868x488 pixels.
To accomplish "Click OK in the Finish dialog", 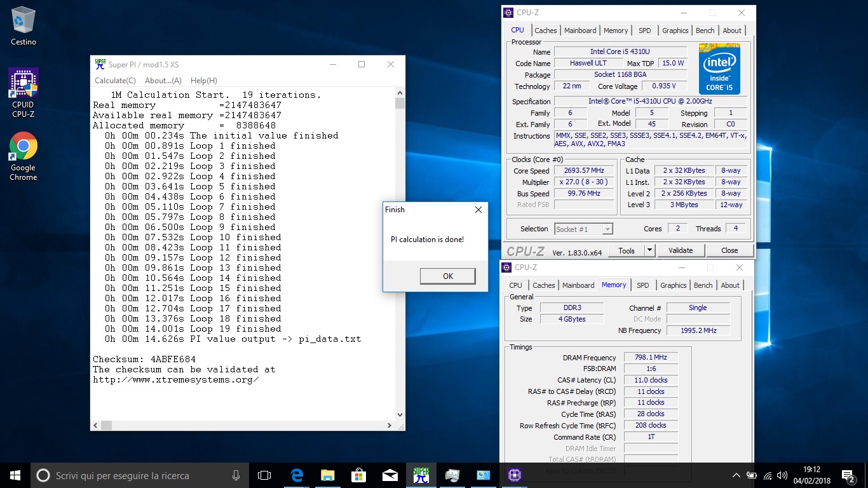I will pyautogui.click(x=447, y=276).
